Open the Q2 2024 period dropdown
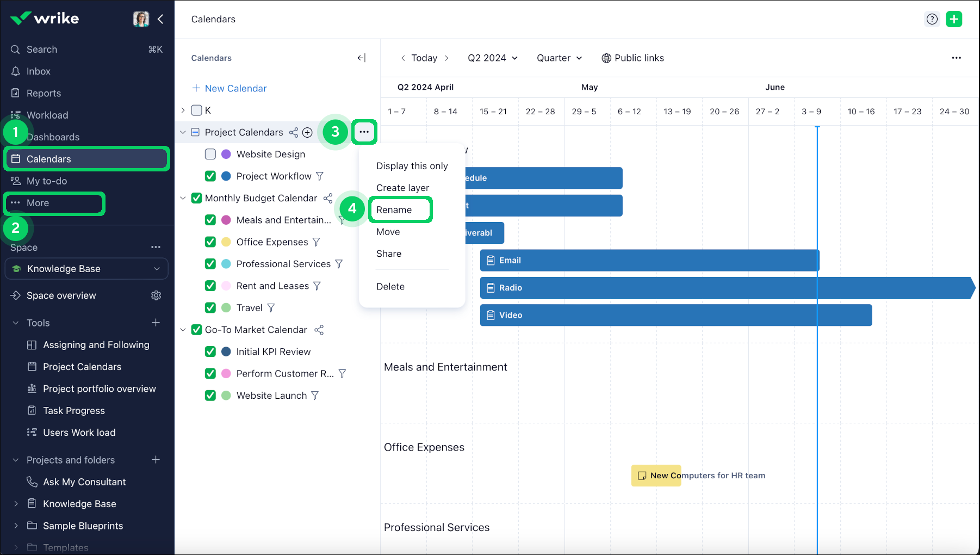The height and width of the screenshot is (555, 980). pyautogui.click(x=492, y=58)
